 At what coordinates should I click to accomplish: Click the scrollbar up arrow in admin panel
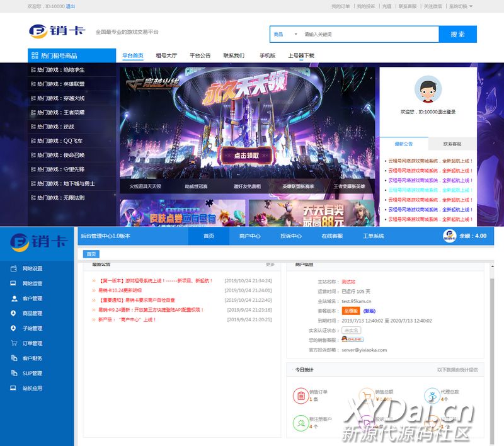coord(492,266)
